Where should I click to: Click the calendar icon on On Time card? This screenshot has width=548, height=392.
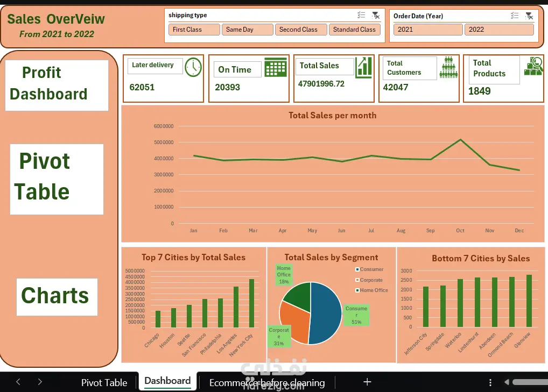click(x=276, y=67)
